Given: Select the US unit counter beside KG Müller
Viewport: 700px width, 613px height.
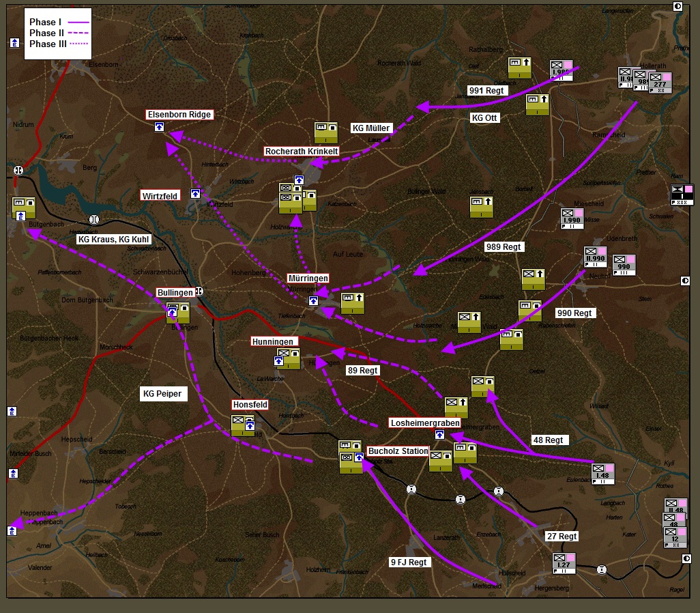Looking at the screenshot, I should [x=326, y=132].
